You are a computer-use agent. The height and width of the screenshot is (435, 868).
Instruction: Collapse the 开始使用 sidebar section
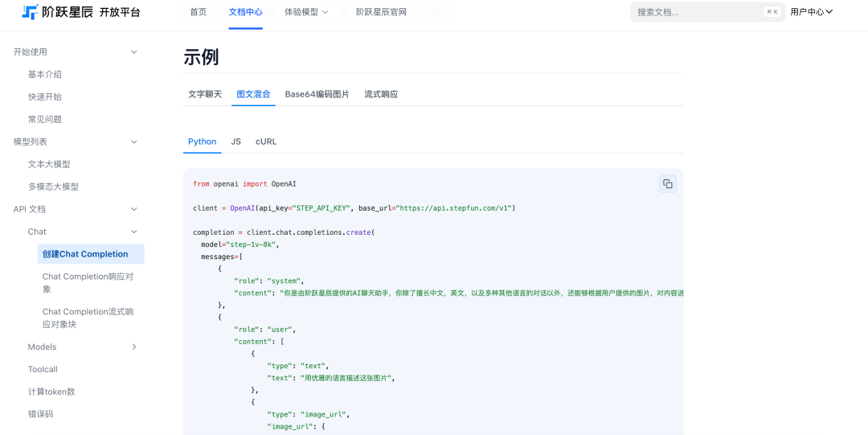pyautogui.click(x=134, y=52)
